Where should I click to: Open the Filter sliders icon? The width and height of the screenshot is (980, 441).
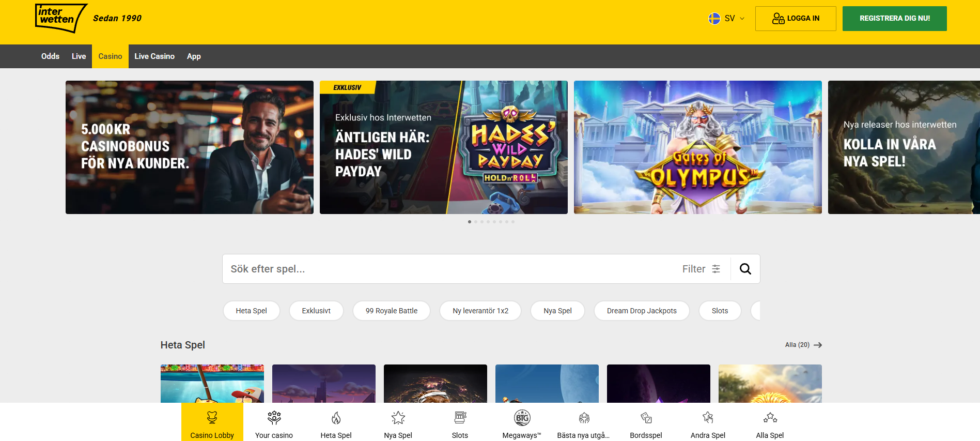[716, 269]
